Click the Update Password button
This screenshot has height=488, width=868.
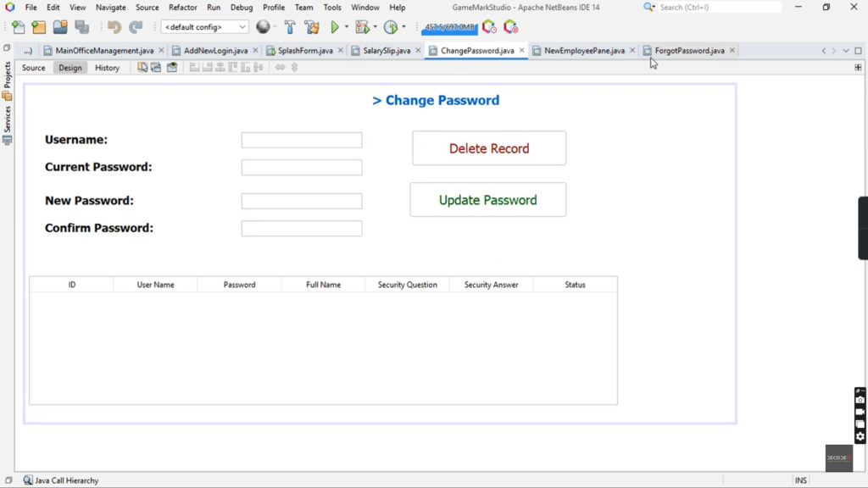487,200
